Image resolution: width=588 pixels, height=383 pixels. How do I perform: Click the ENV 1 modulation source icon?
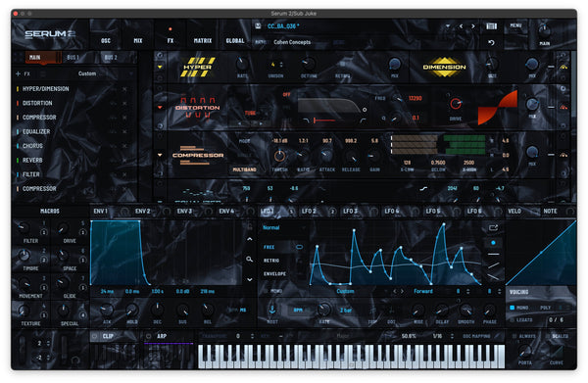point(124,212)
